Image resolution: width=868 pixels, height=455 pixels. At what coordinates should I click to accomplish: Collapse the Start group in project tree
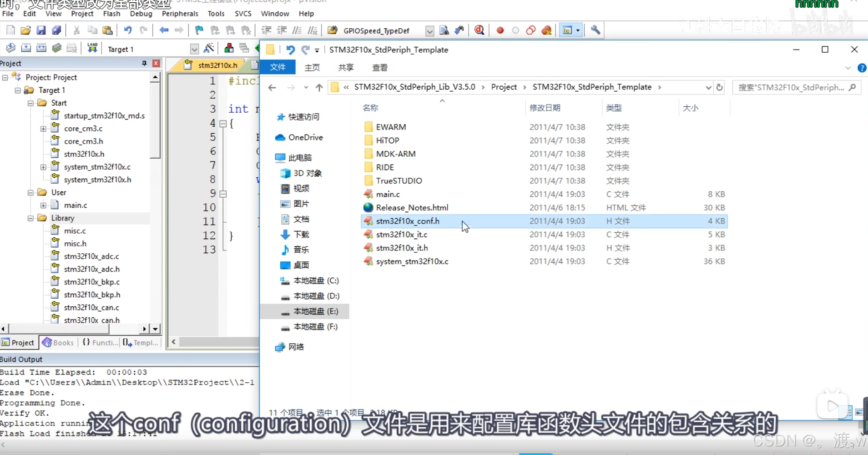point(30,103)
